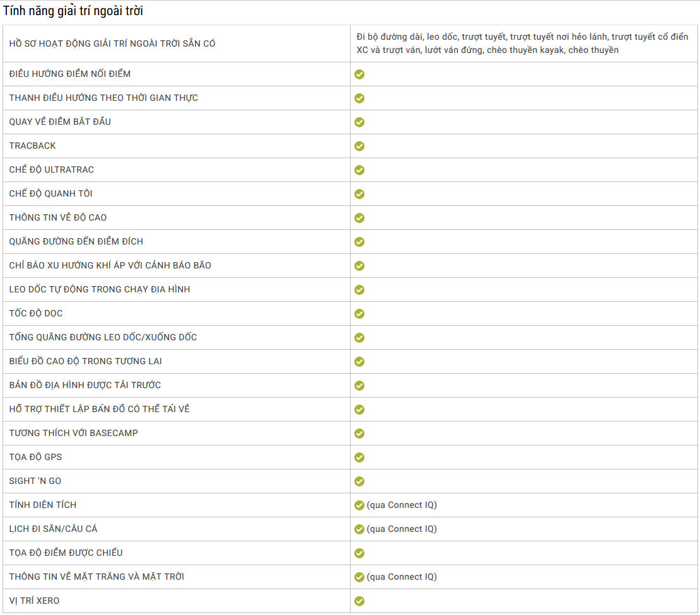The height and width of the screenshot is (615, 700).
Task: Click the SIGHT 'N GO checkmark icon
Action: coord(359,481)
